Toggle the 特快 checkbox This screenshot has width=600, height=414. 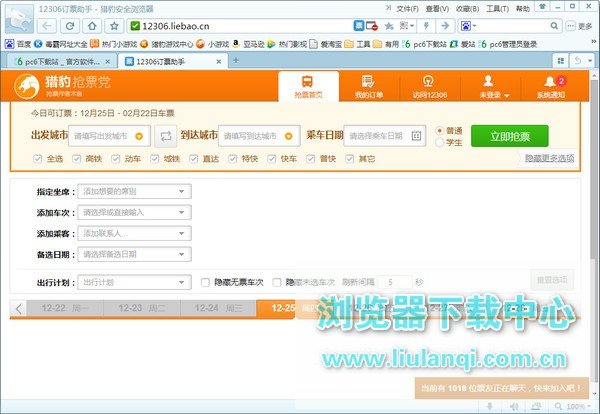click(x=233, y=158)
